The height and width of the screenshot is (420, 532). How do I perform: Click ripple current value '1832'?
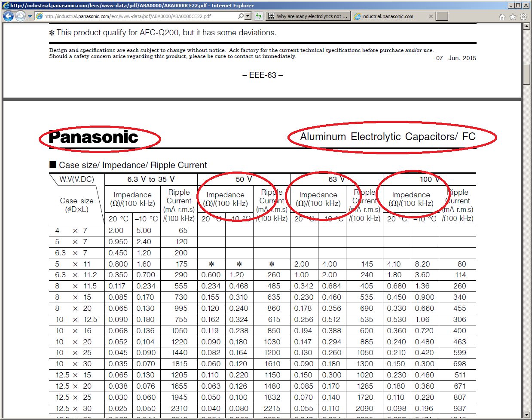point(272,397)
